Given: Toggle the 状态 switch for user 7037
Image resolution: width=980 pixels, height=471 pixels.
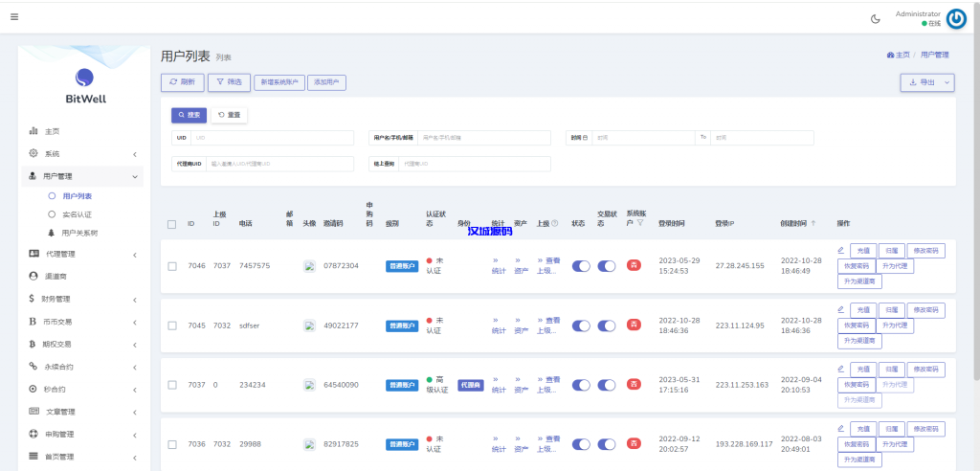Looking at the screenshot, I should (581, 385).
